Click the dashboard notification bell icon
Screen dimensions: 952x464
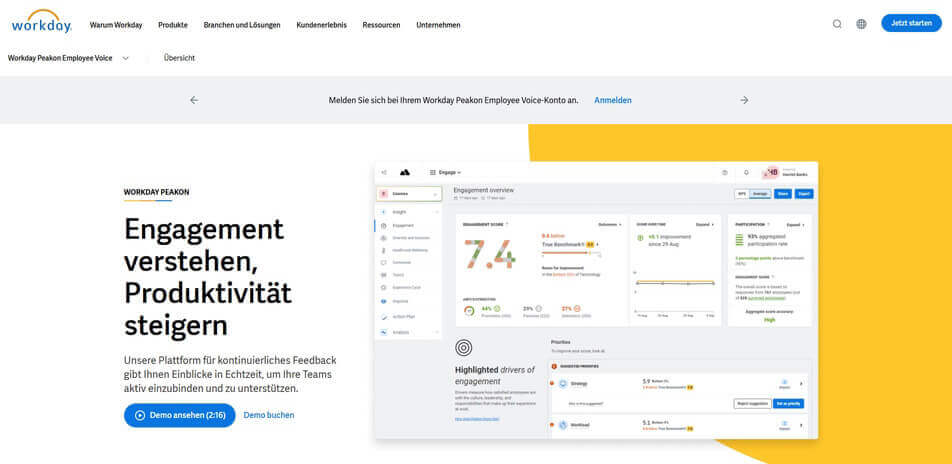(x=746, y=172)
